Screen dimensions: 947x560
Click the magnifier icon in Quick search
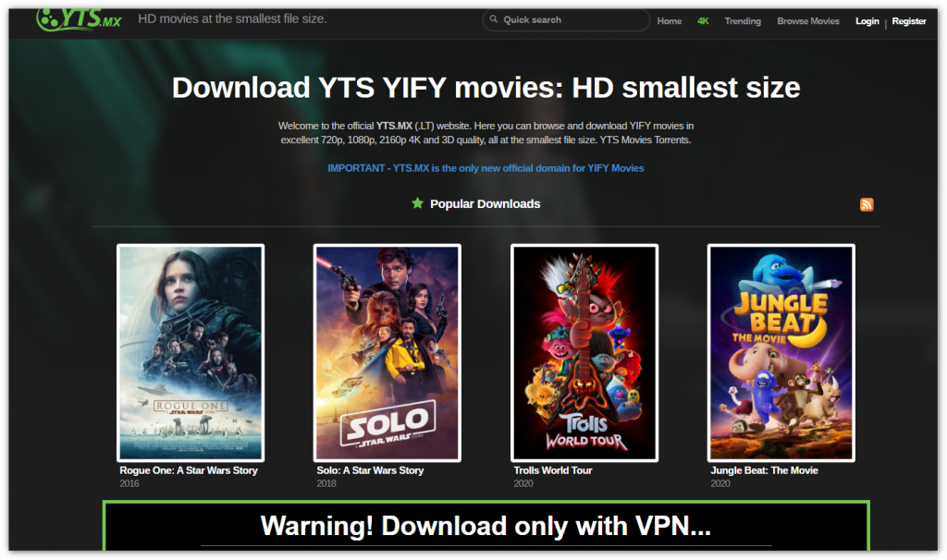tap(494, 19)
